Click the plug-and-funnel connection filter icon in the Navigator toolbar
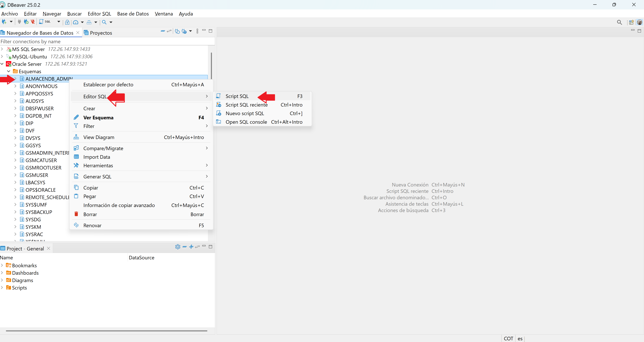 pyautogui.click(x=184, y=31)
